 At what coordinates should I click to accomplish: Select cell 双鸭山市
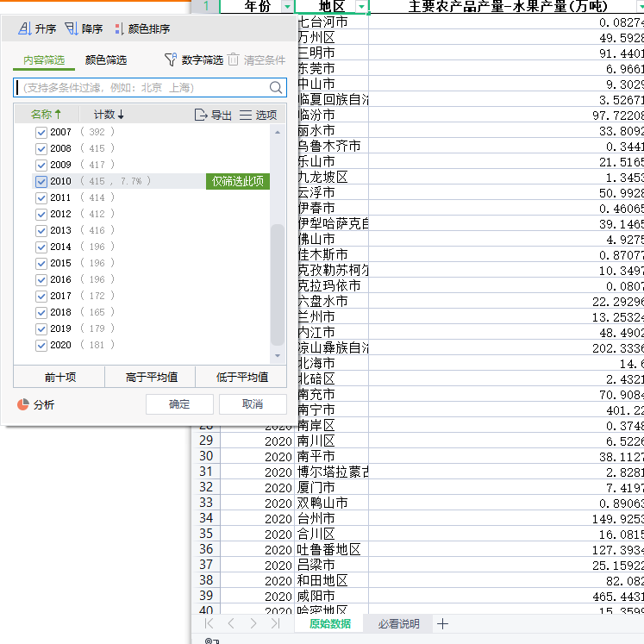pos(331,503)
